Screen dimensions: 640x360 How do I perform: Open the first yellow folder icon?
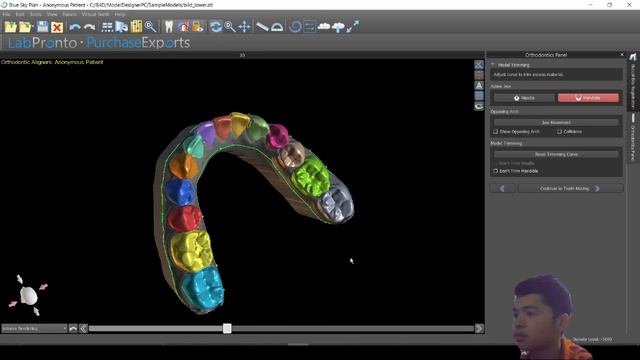click(11, 27)
